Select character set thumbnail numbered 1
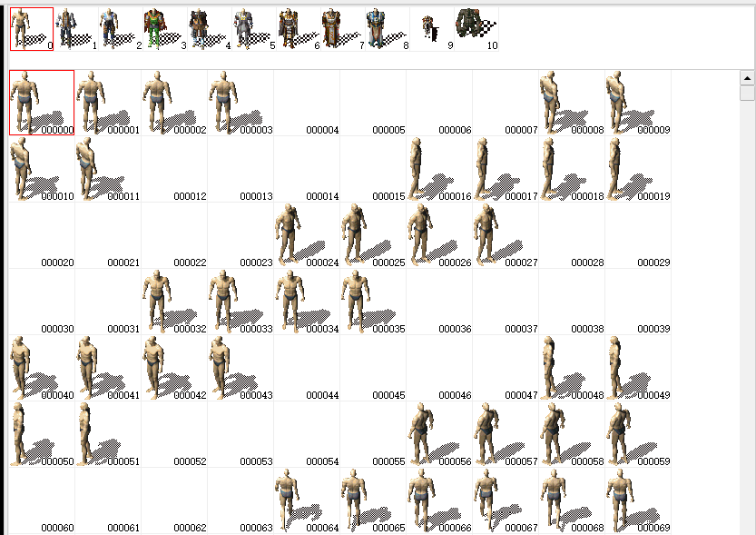The image size is (756, 535). pos(75,29)
